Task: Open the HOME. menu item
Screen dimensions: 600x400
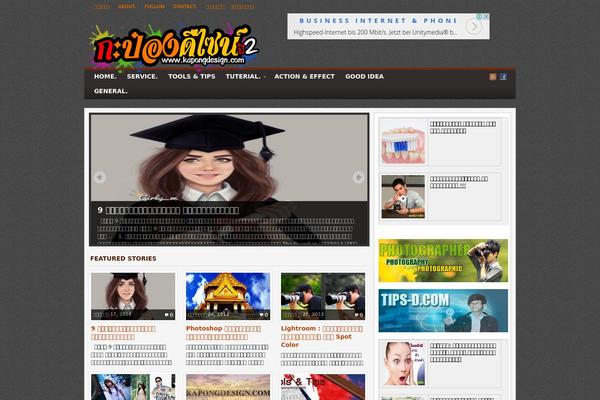Action: coord(105,77)
